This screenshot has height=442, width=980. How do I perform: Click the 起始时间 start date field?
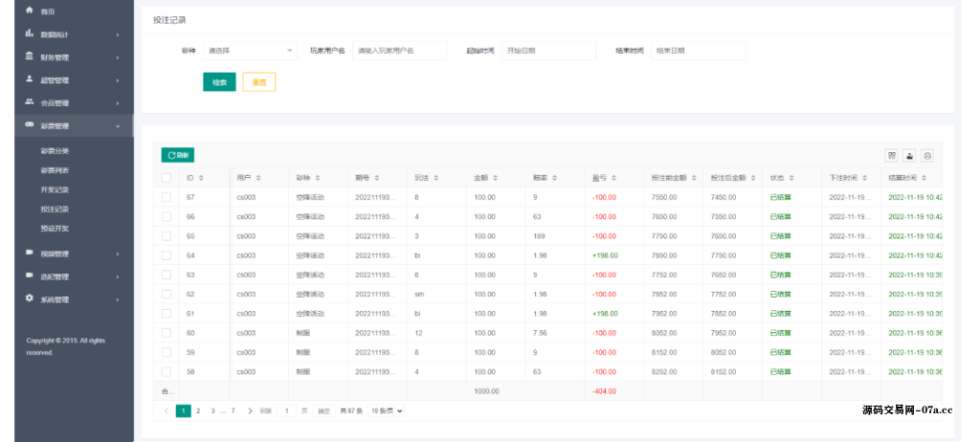coord(548,51)
